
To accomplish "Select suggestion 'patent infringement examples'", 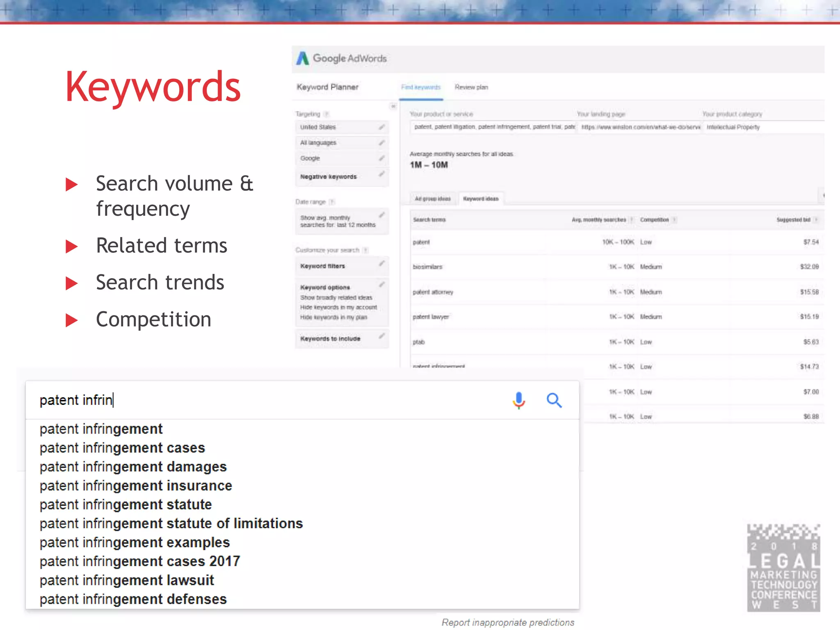I will click(x=135, y=543).
